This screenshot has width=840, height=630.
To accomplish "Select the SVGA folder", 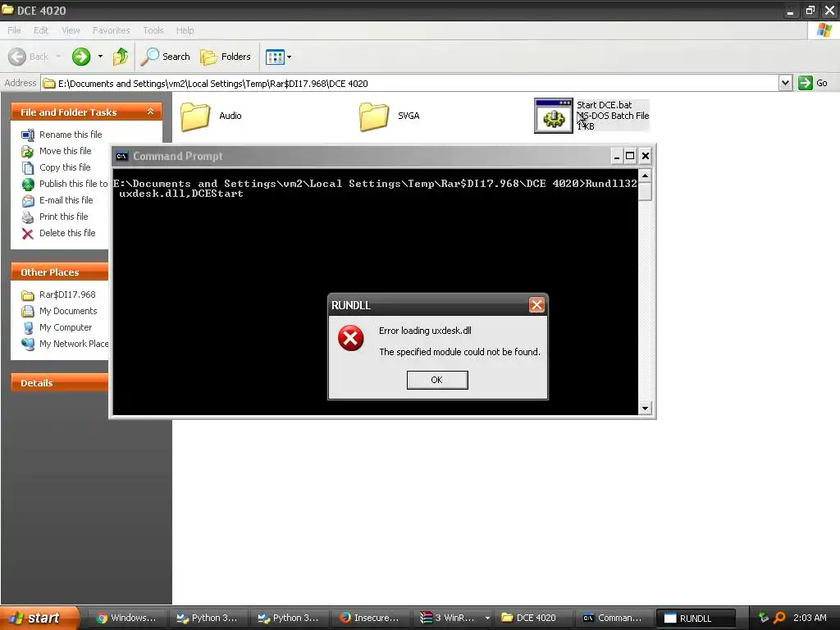I will (x=390, y=116).
